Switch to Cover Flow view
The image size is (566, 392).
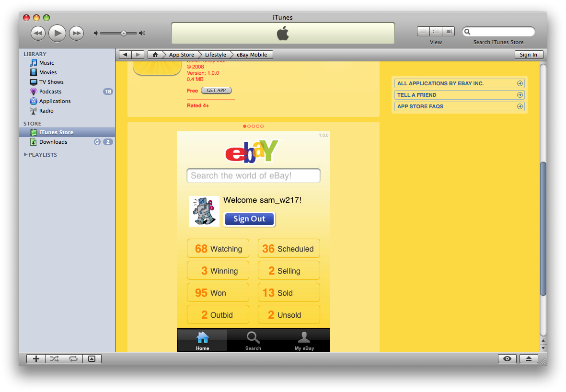[x=448, y=32]
